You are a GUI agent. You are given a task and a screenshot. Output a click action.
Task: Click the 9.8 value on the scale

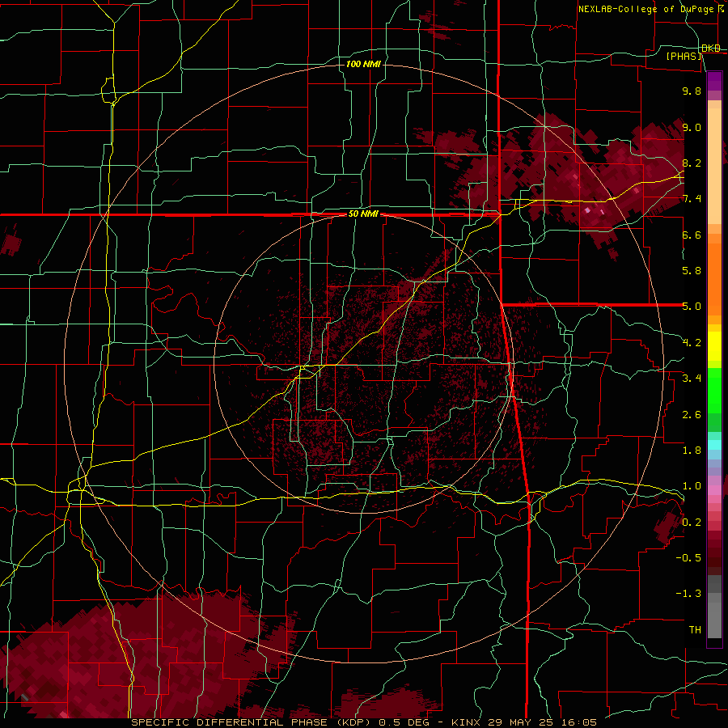(692, 91)
